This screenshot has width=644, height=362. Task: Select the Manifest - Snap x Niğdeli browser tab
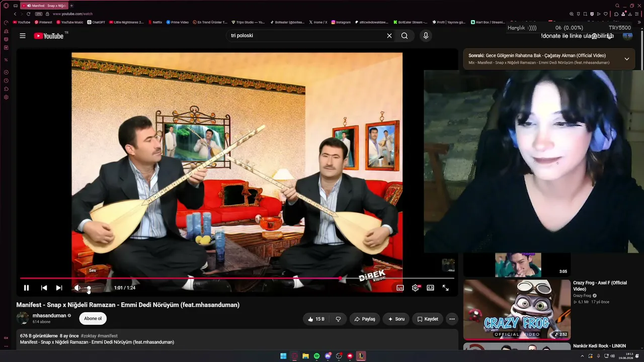pyautogui.click(x=44, y=6)
